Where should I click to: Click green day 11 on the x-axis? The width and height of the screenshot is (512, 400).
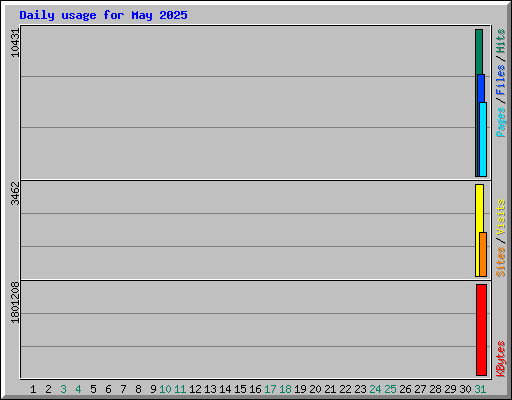[x=180, y=389]
